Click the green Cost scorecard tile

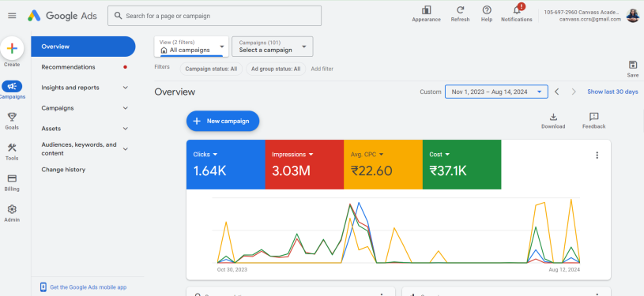(x=461, y=165)
